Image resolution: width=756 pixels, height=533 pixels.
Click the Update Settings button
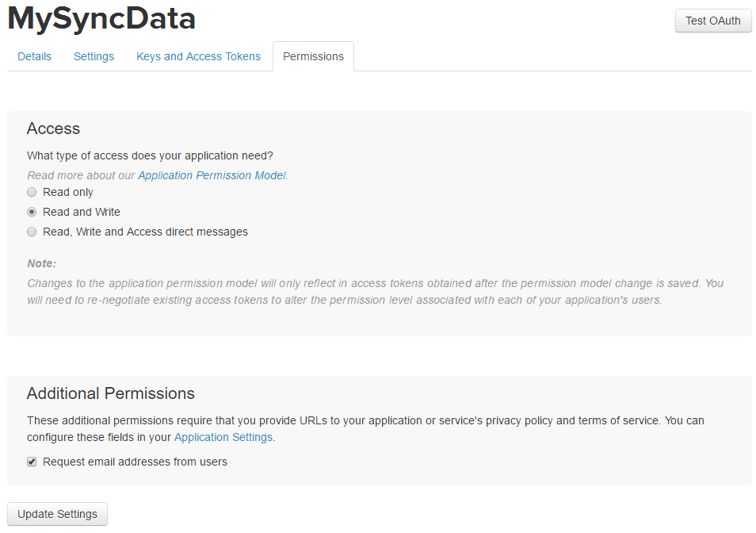coord(57,514)
